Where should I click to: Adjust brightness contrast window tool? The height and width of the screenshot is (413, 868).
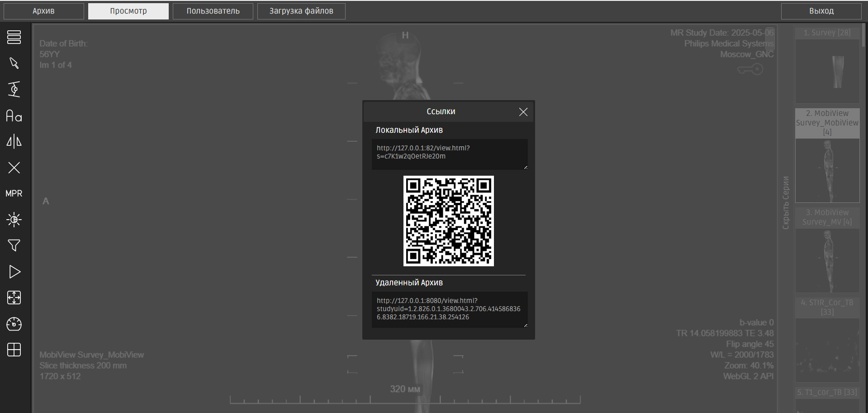click(14, 220)
